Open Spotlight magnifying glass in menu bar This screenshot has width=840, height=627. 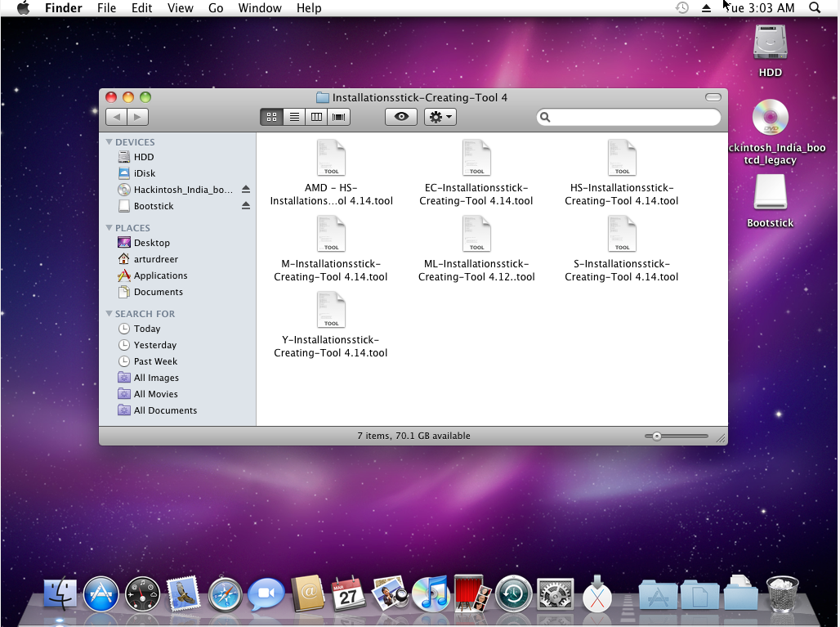click(814, 8)
